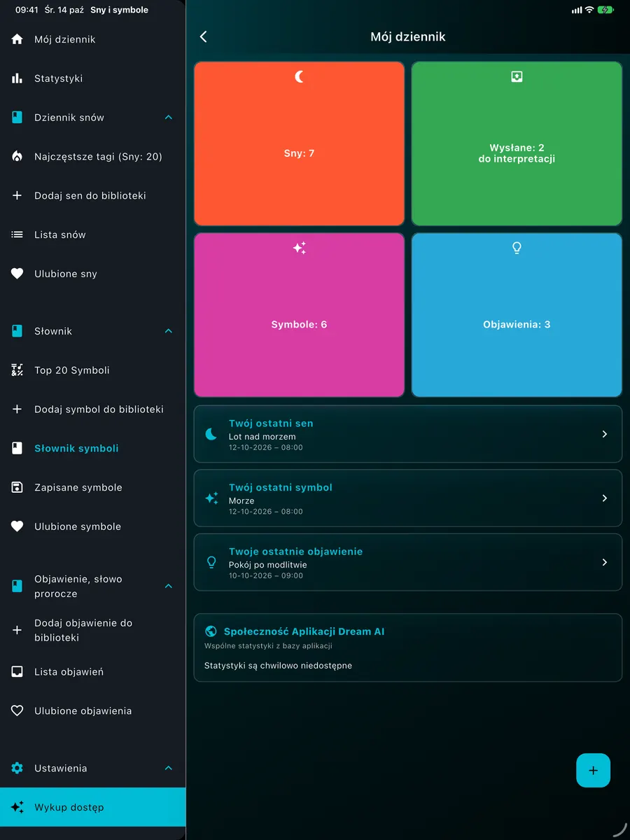Image resolution: width=630 pixels, height=840 pixels.
Task: Click the sparkles icon on the pink Symbole card
Action: [299, 248]
